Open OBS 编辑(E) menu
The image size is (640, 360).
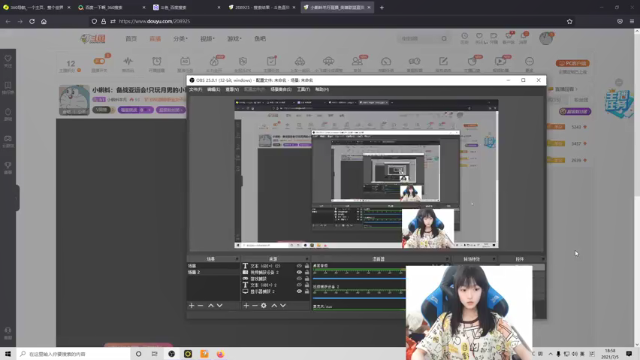[213, 89]
